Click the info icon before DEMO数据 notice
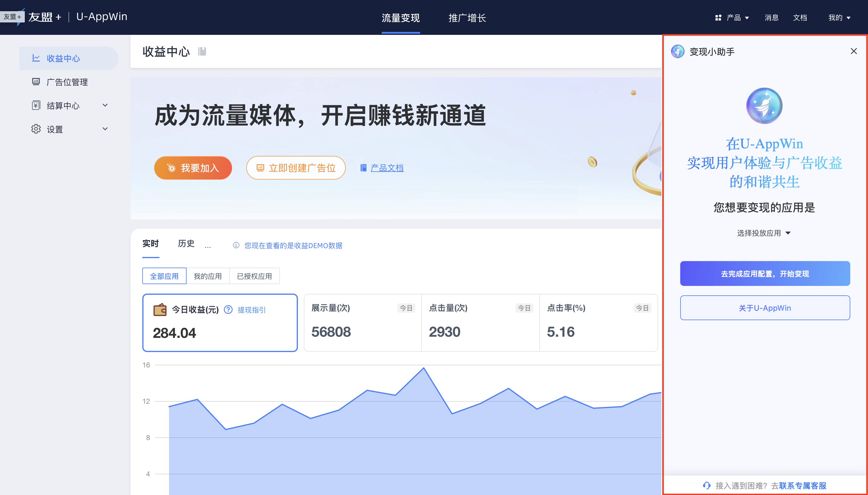This screenshot has width=868, height=495. coord(236,245)
